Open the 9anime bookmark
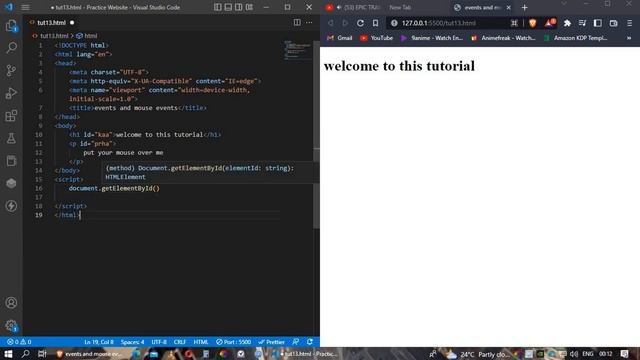The width and height of the screenshot is (640, 360). 431,38
